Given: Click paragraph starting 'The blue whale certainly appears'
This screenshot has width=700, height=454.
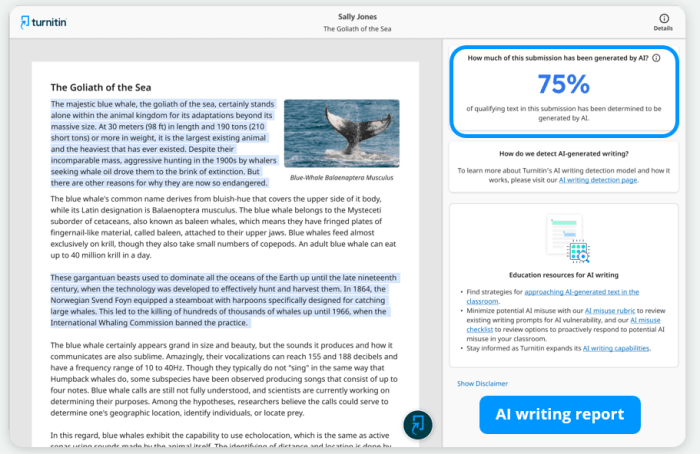Looking at the screenshot, I should 224,379.
